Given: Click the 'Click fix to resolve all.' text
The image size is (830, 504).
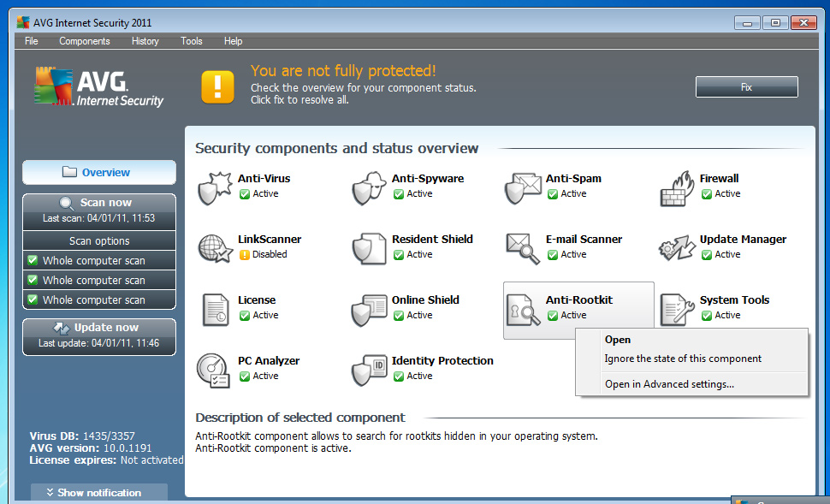Looking at the screenshot, I should (299, 100).
